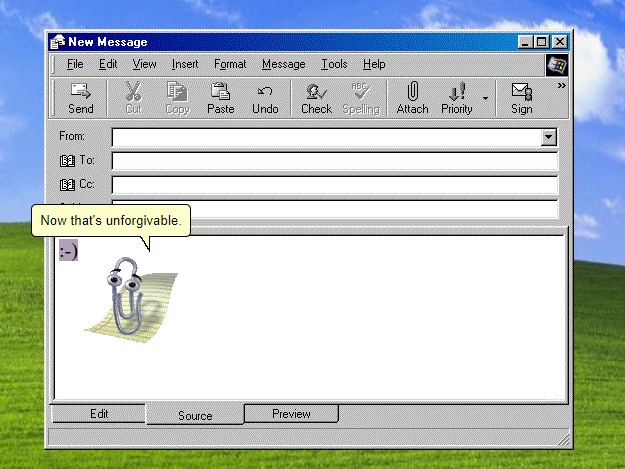
Task: Click the Undo toolbar icon
Action: pyautogui.click(x=265, y=91)
